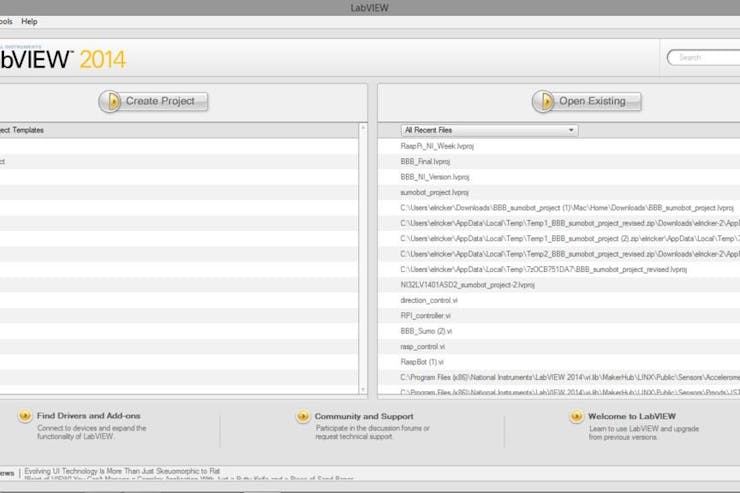Image resolution: width=740 pixels, height=493 pixels.
Task: Follow the Community and Support link
Action: tap(364, 417)
